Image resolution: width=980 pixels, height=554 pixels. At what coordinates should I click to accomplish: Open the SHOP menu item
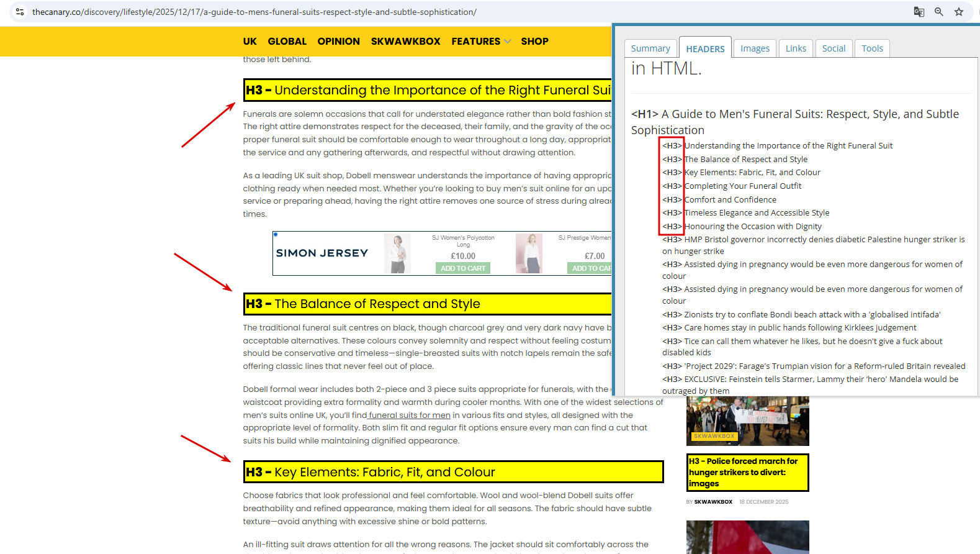coord(534,41)
